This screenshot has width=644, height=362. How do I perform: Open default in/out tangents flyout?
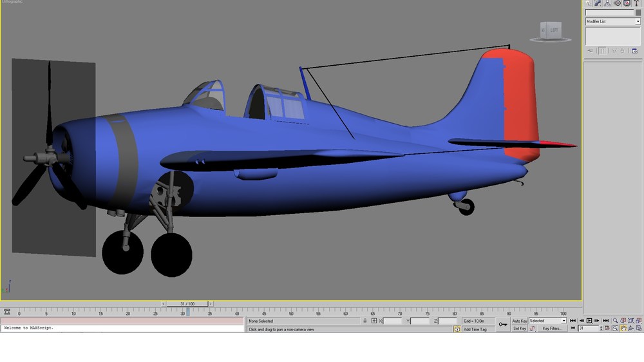[533, 329]
